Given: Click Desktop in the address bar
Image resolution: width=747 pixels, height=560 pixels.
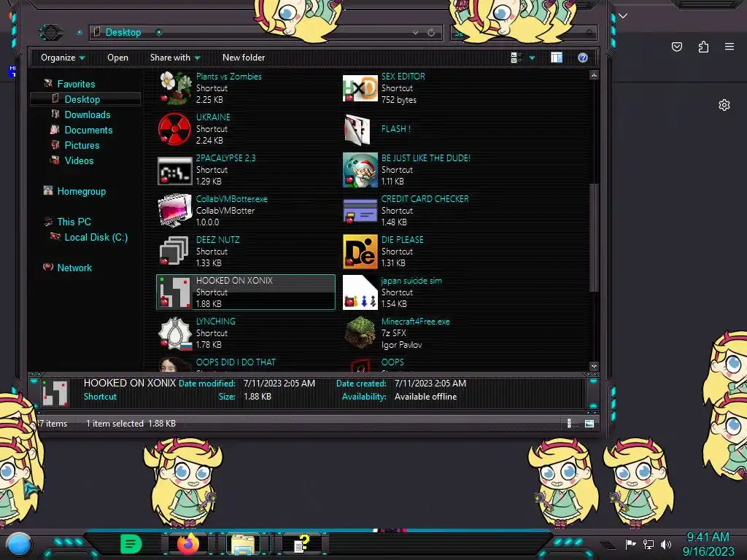Looking at the screenshot, I should pos(123,32).
